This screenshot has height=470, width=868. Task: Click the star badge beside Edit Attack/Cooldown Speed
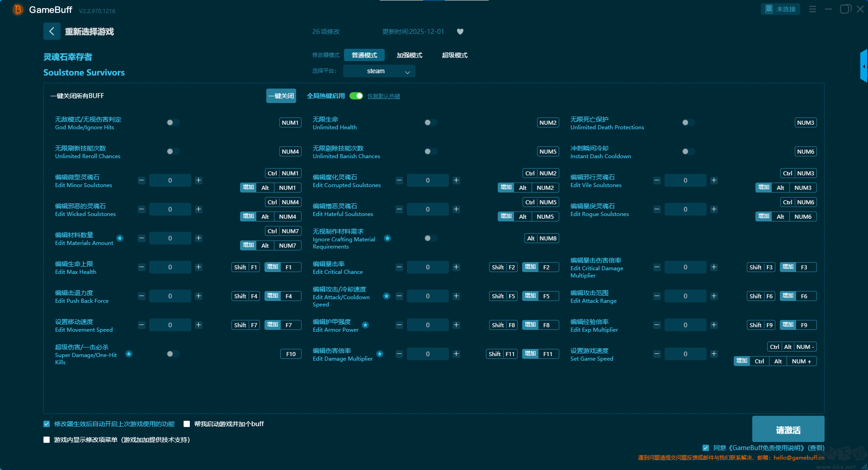[387, 296]
